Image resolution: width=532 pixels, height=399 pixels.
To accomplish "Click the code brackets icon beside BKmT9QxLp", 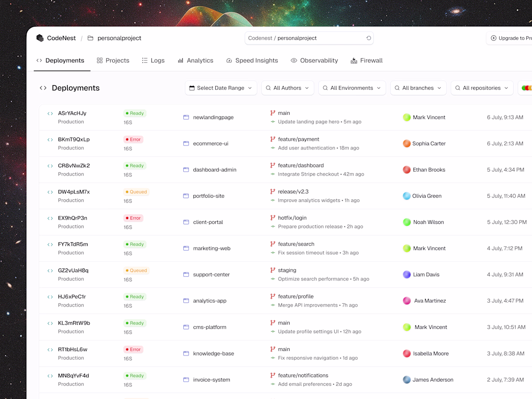I will (50, 139).
